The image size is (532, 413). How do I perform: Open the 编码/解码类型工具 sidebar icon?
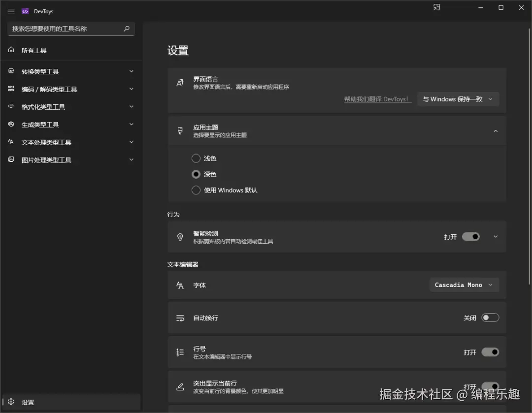tap(11, 89)
